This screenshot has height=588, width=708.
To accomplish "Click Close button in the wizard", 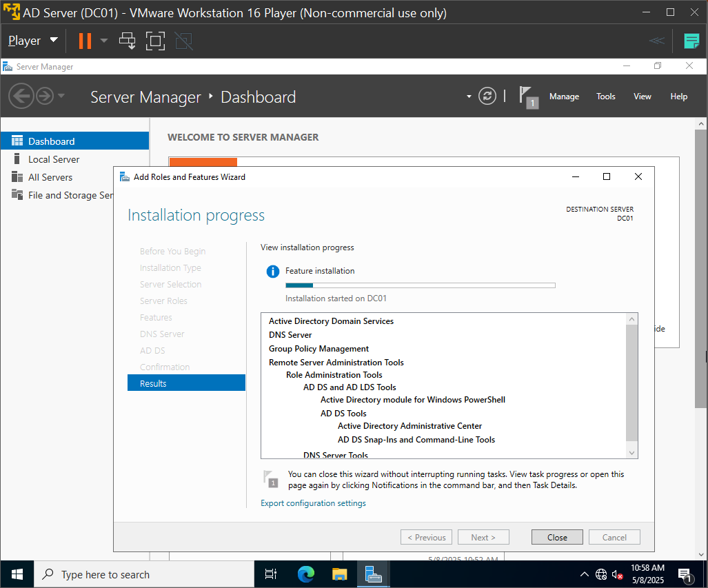I will (x=557, y=537).
